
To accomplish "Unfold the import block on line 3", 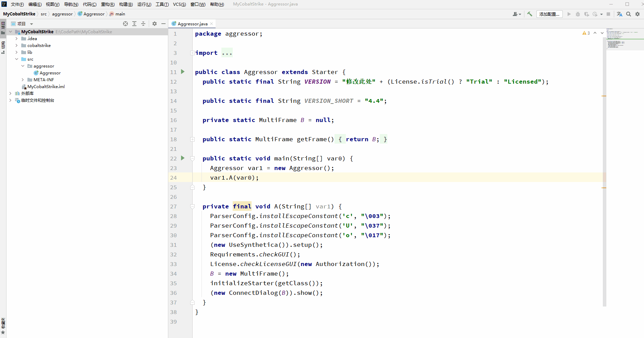I will pyautogui.click(x=192, y=53).
